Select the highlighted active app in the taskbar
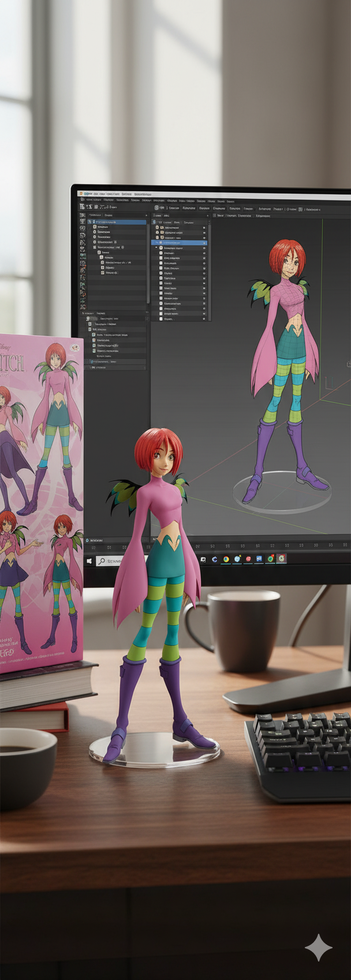 point(282,559)
